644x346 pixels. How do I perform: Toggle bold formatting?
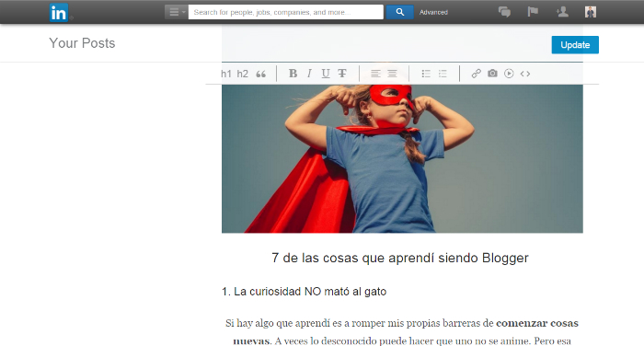293,74
